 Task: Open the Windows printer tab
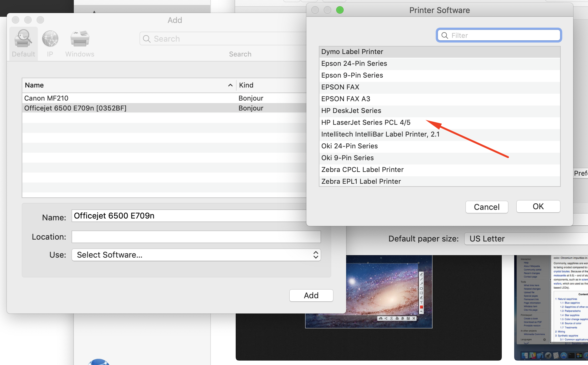tap(80, 43)
